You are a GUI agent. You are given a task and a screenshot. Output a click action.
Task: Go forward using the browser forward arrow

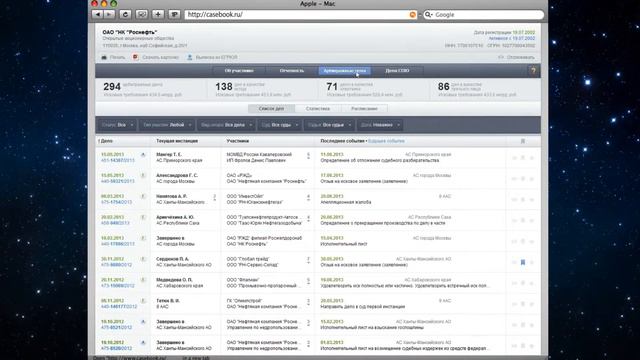tap(109, 14)
